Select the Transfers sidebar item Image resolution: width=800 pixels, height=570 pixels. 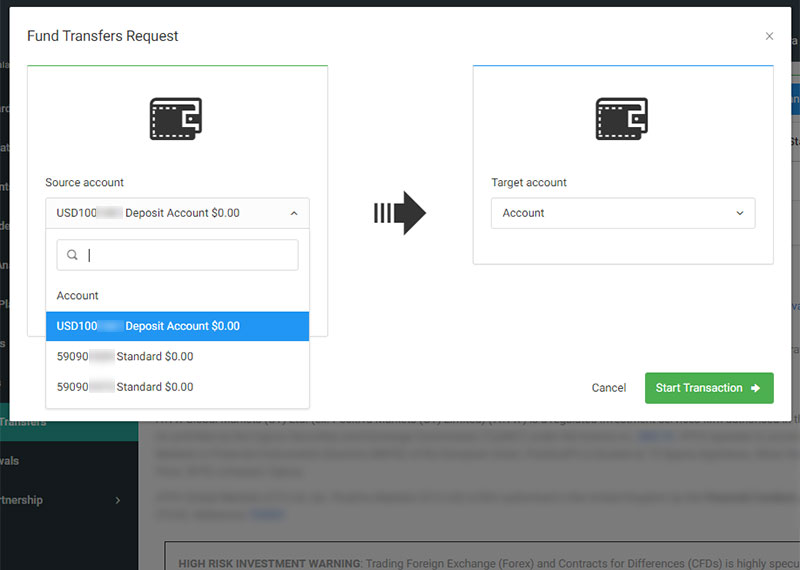(x=25, y=423)
